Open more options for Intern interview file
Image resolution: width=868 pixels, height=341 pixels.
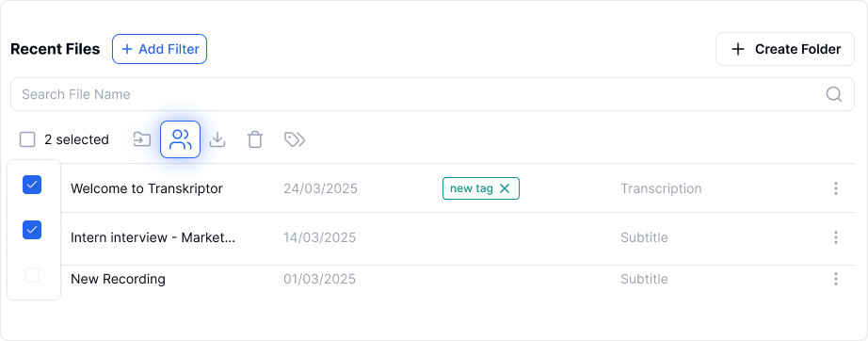pos(836,237)
